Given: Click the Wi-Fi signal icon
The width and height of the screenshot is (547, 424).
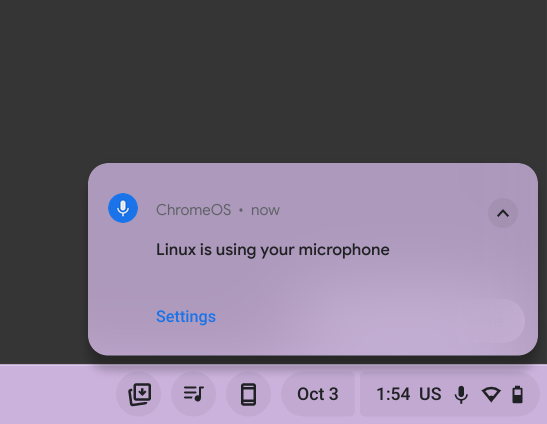Looking at the screenshot, I should point(491,395).
